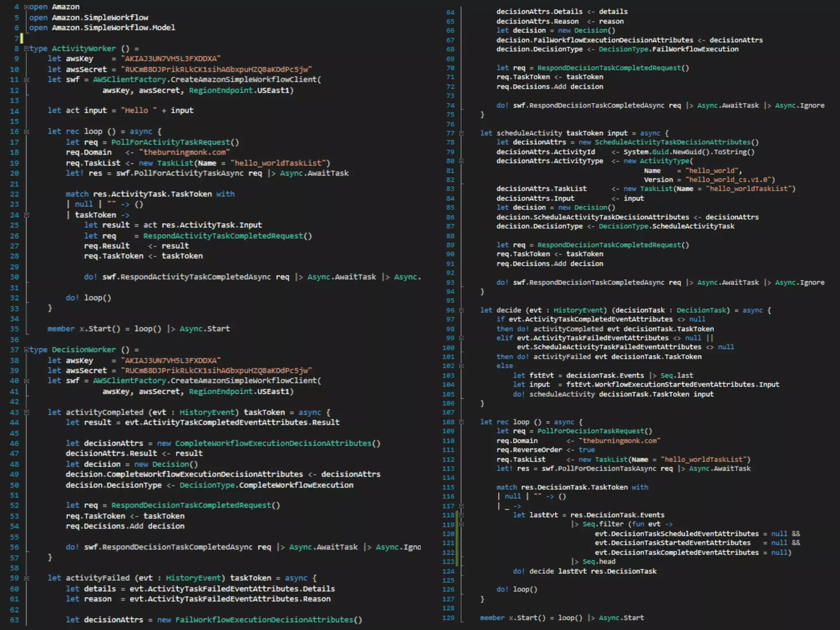Collapse the scheduleActivity function block
Screen dimensions: 840x630
point(461,133)
